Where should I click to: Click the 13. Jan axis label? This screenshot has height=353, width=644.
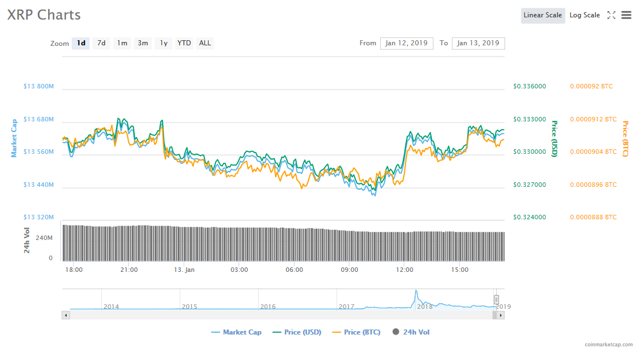point(184,270)
